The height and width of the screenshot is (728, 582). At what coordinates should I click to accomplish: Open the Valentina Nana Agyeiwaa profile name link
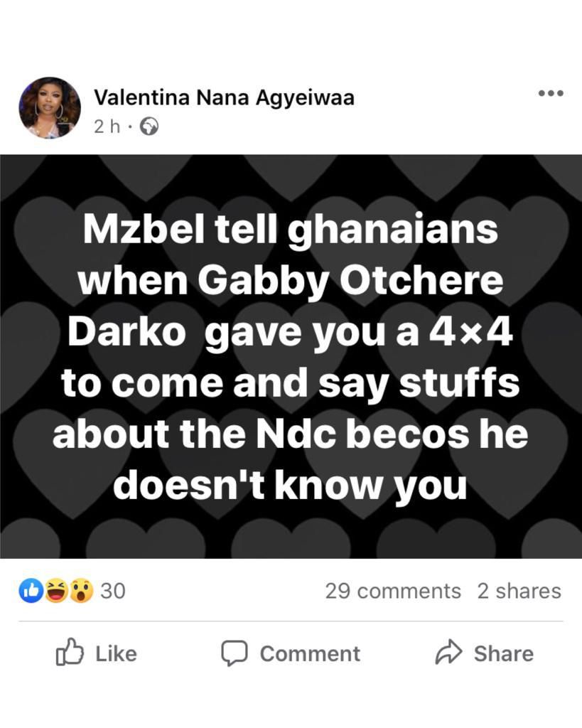pyautogui.click(x=224, y=97)
